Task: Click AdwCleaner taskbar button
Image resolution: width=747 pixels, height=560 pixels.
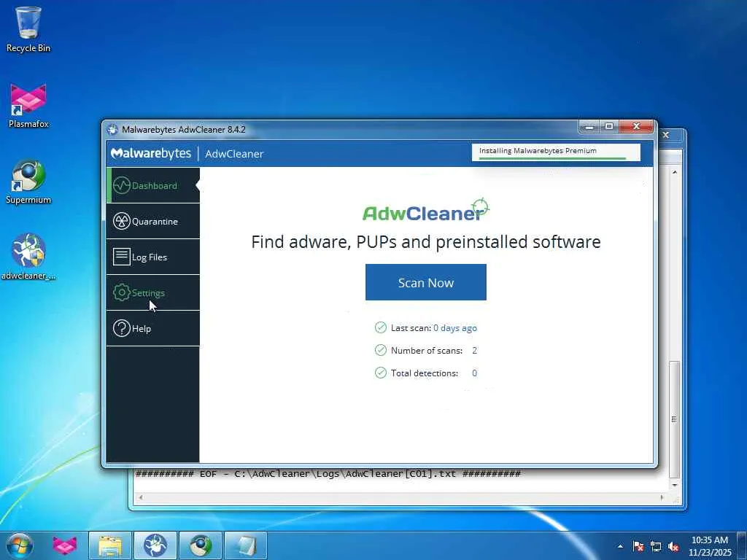Action: tap(155, 545)
